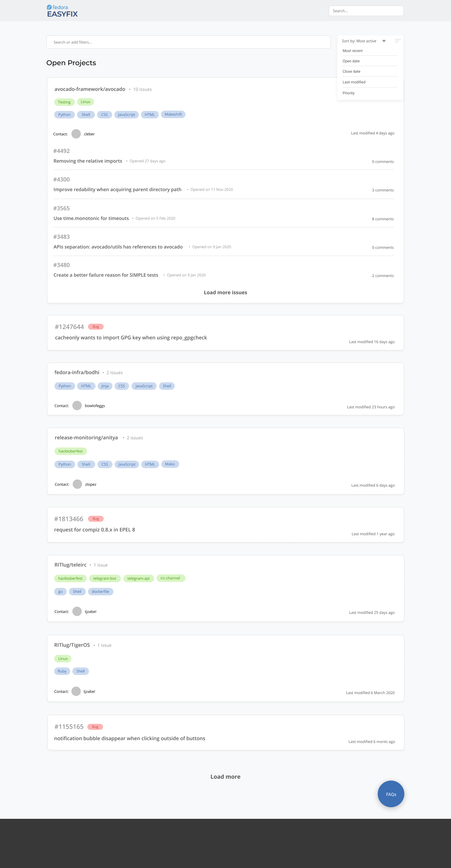
Task: Click the Testing tag on avocado
Action: pos(64,102)
